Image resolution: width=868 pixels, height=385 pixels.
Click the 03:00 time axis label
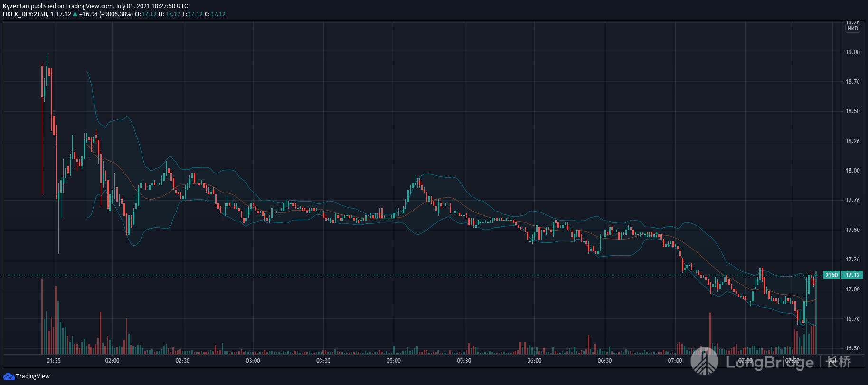pyautogui.click(x=253, y=361)
